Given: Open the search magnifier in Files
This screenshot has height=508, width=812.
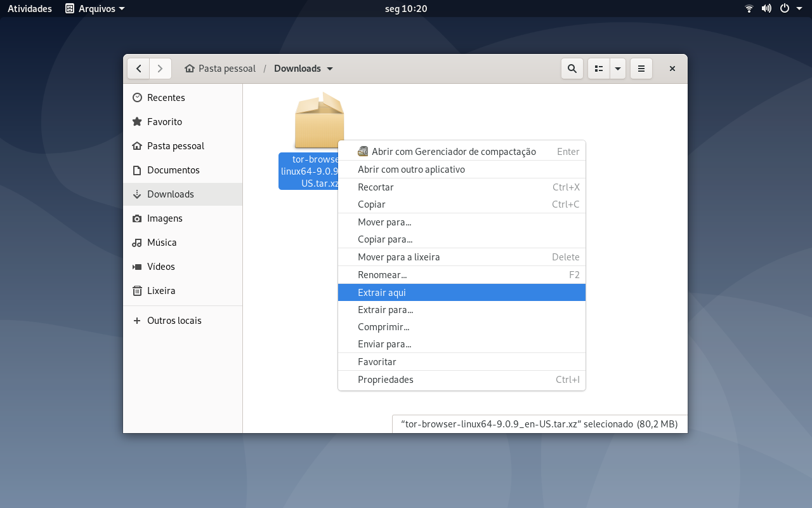Looking at the screenshot, I should [x=572, y=69].
